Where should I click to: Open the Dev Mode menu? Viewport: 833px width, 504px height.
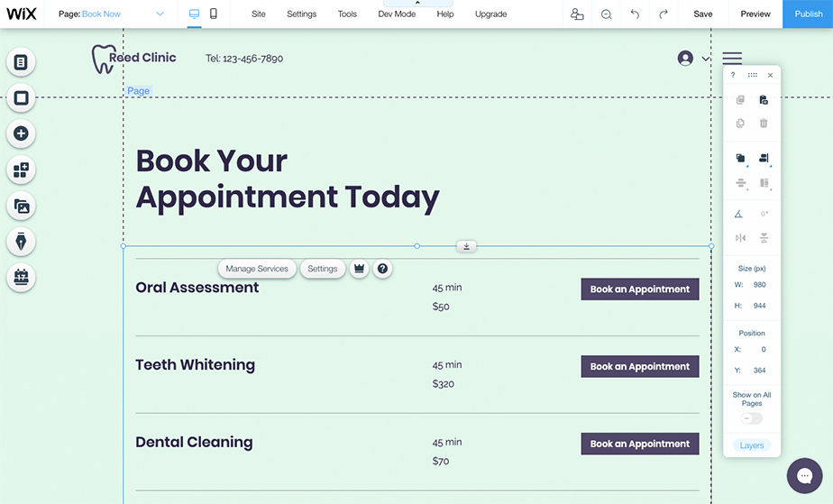(396, 14)
